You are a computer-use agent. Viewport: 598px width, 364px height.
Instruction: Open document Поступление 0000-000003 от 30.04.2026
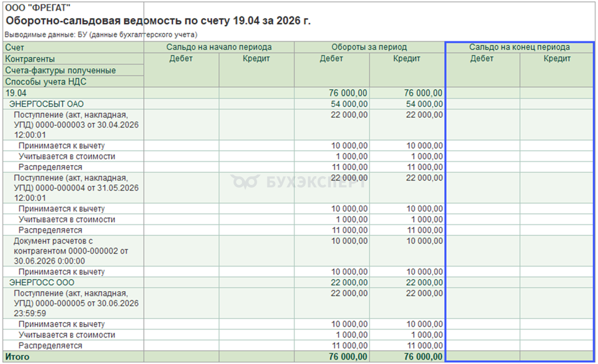pos(76,125)
